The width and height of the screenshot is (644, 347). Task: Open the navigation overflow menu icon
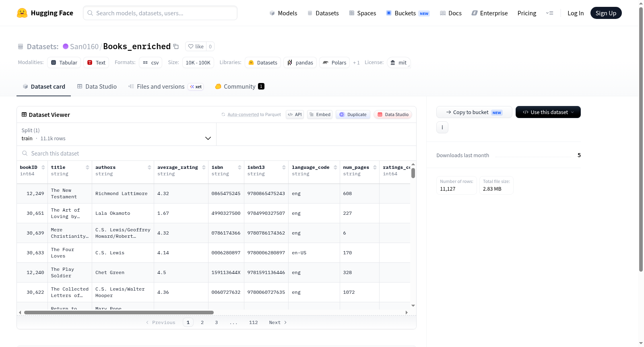pyautogui.click(x=549, y=13)
